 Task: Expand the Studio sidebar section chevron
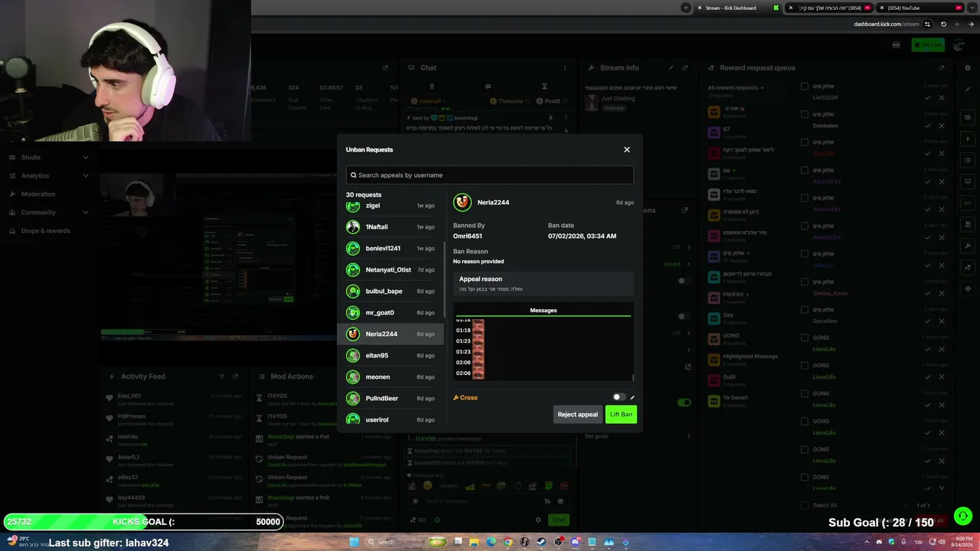click(x=85, y=158)
